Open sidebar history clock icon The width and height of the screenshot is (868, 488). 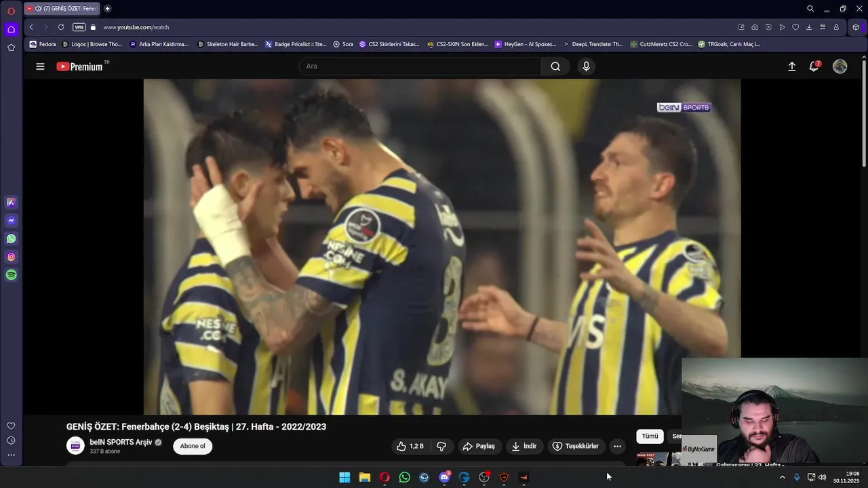tap(11, 441)
